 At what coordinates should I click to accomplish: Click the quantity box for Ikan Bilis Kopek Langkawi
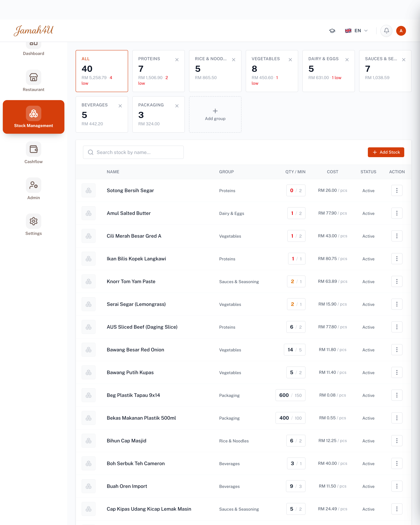click(x=297, y=259)
